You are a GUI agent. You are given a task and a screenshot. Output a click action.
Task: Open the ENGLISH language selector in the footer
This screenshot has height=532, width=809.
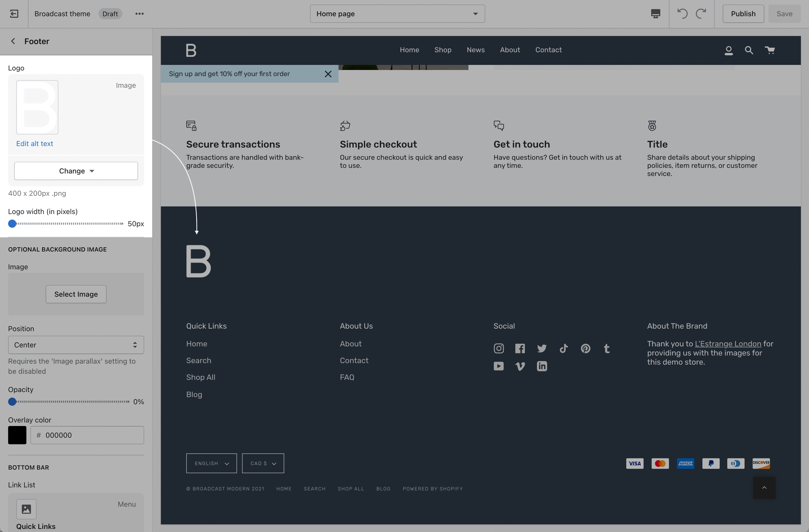pyautogui.click(x=211, y=463)
